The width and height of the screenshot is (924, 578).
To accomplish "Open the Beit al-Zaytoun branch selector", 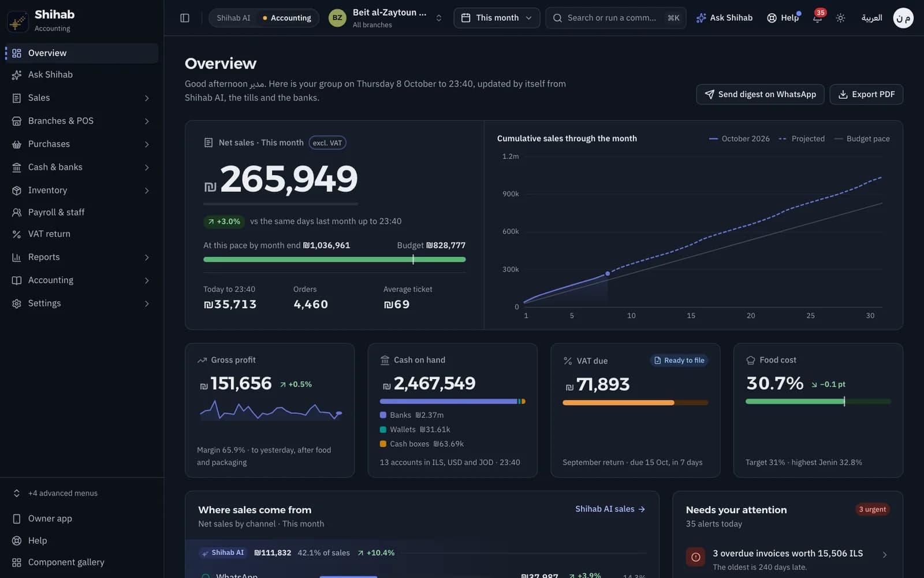I will (385, 18).
